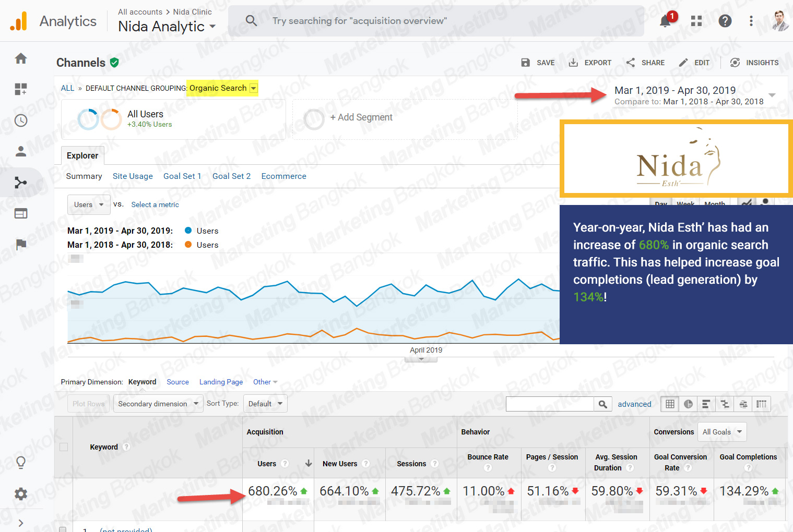Edit the Channels report
793x532 pixels.
(x=694, y=63)
